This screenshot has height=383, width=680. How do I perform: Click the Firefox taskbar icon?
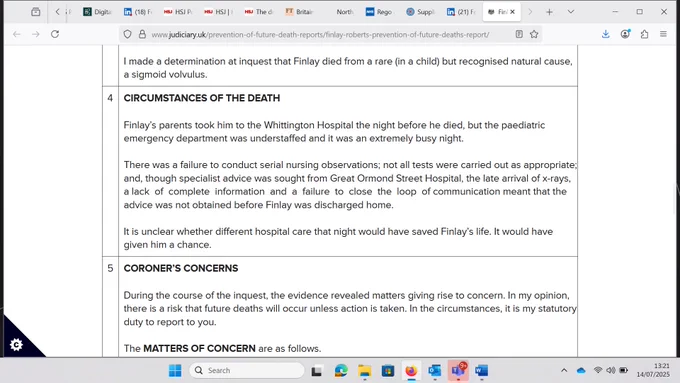tap(411, 371)
